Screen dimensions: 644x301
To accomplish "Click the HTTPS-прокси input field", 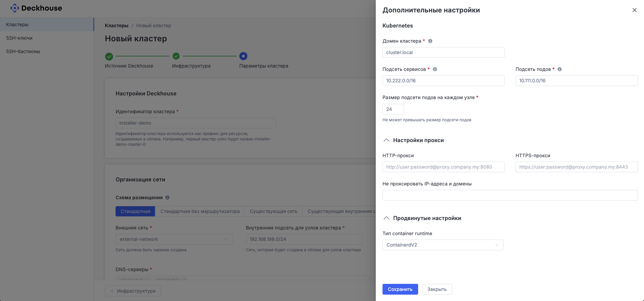I will click(x=576, y=167).
